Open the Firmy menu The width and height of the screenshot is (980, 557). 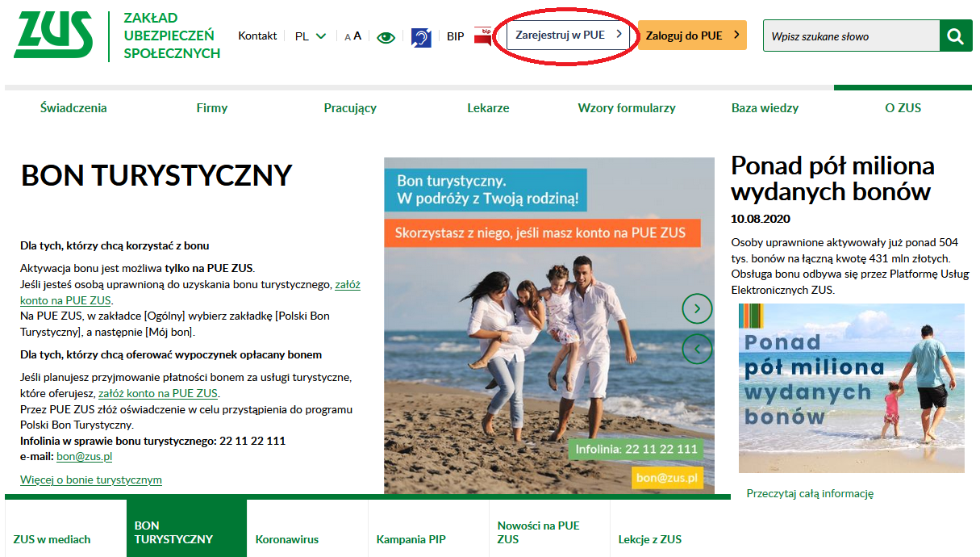click(x=212, y=108)
